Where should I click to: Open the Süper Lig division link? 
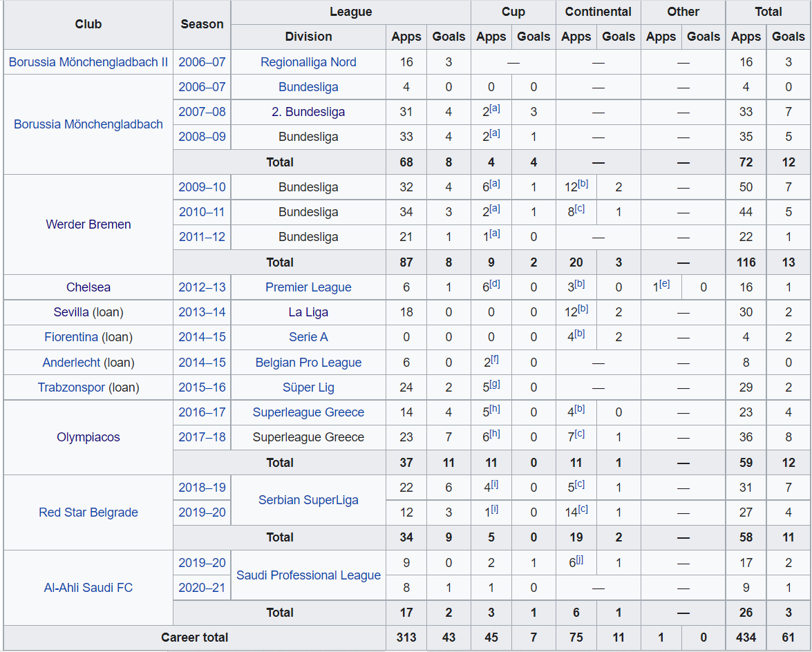tap(308, 387)
